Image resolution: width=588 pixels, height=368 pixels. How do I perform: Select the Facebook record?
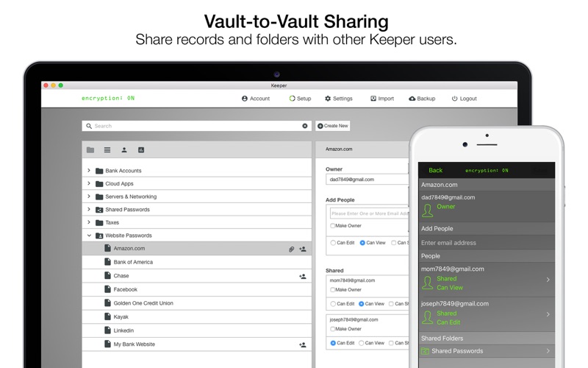(126, 290)
